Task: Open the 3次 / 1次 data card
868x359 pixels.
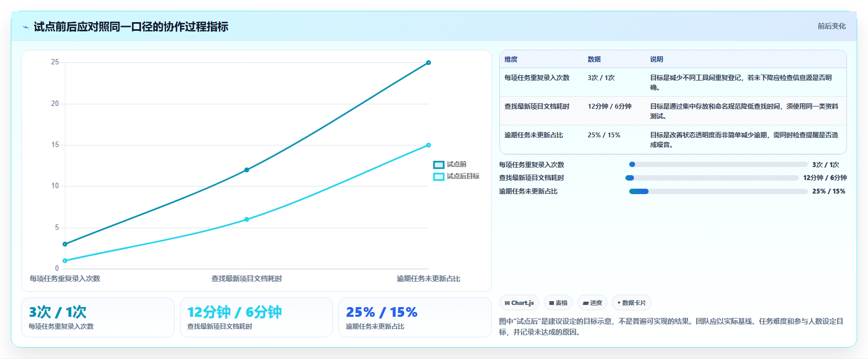Action: 98,317
